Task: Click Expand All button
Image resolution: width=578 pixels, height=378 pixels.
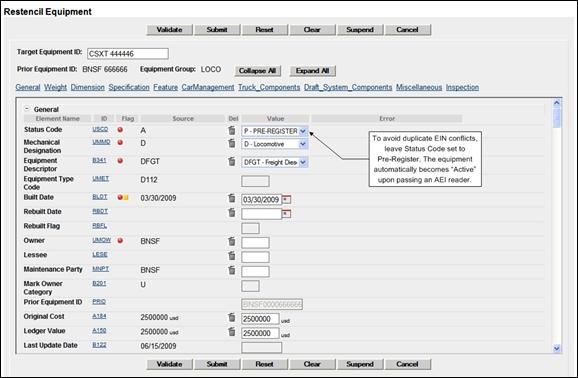Action: coord(313,71)
